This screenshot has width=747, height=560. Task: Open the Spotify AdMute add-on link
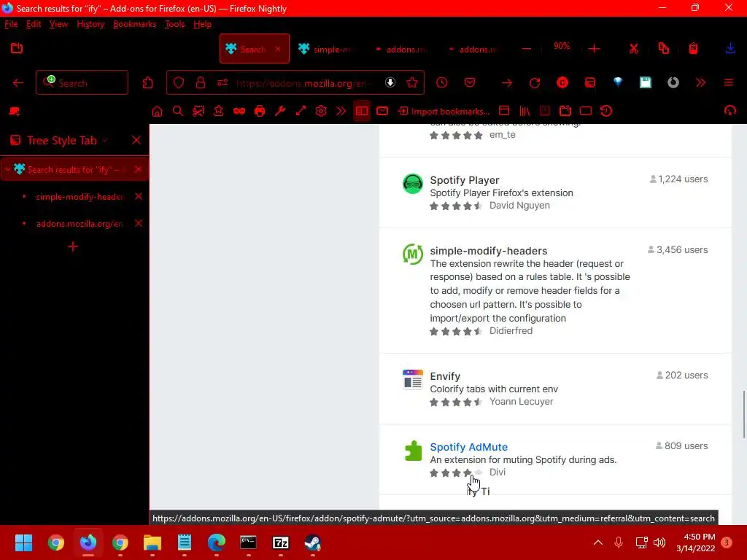[469, 447]
